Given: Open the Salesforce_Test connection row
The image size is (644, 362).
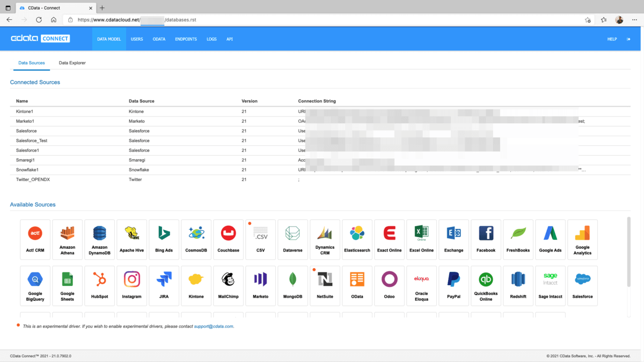Looking at the screenshot, I should pyautogui.click(x=32, y=141).
